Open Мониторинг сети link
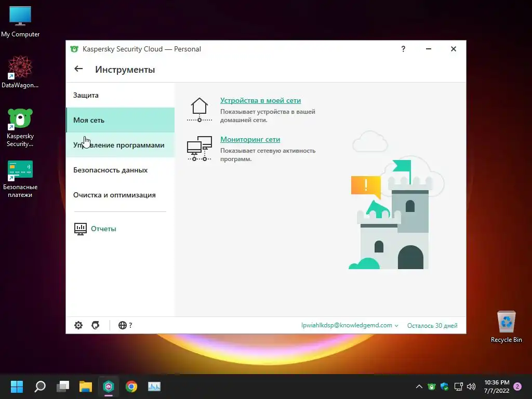Image resolution: width=532 pixels, height=399 pixels. point(250,139)
